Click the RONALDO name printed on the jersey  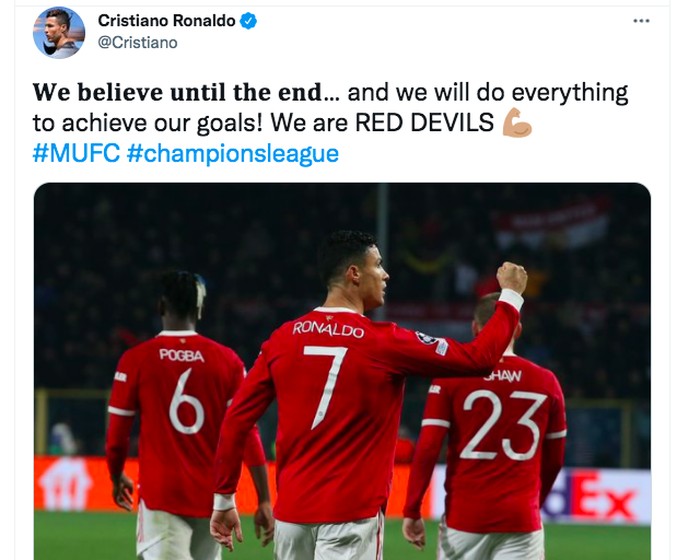[328, 330]
